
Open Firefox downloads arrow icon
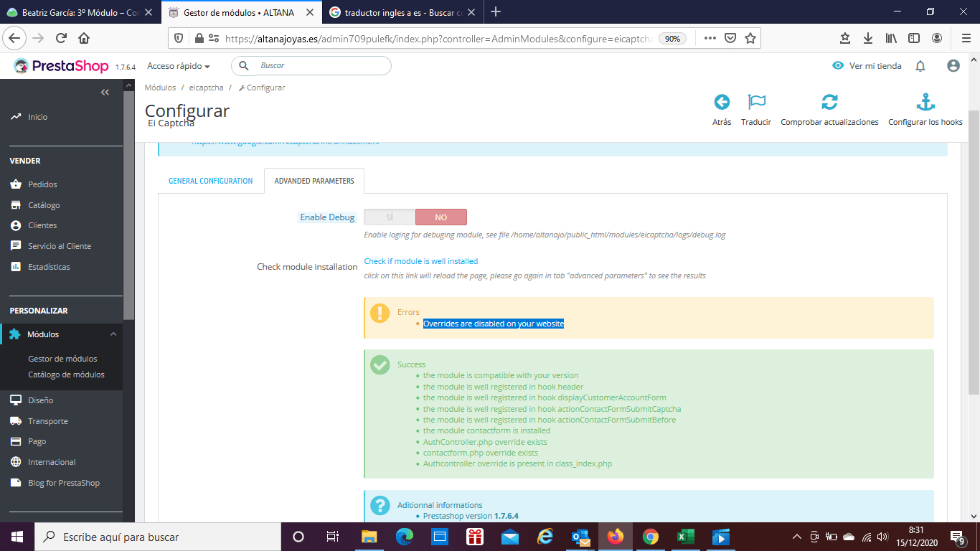(x=868, y=39)
